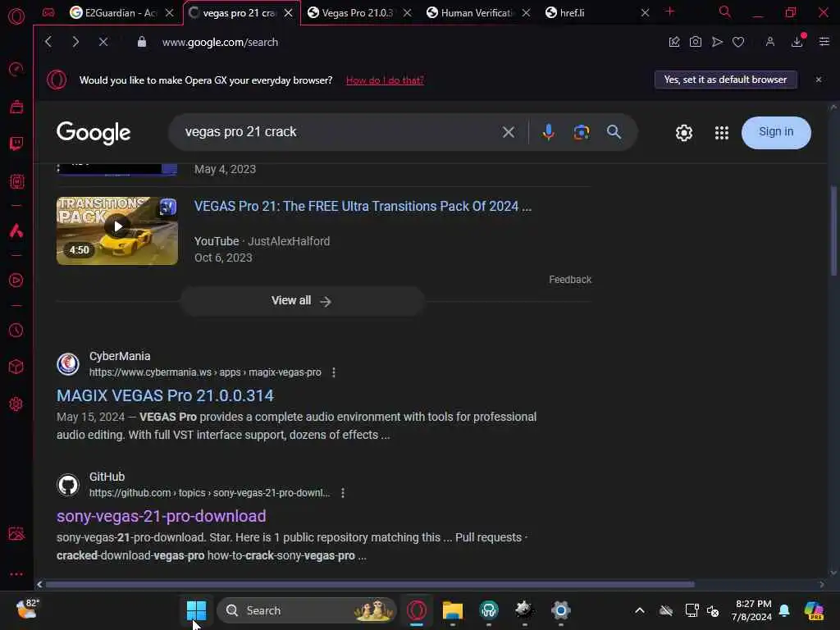Click Yes, set it as default browser

click(x=725, y=80)
